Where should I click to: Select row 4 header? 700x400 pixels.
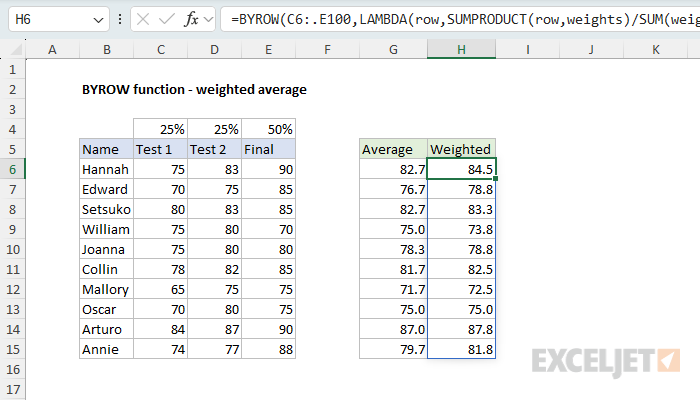[x=12, y=129]
